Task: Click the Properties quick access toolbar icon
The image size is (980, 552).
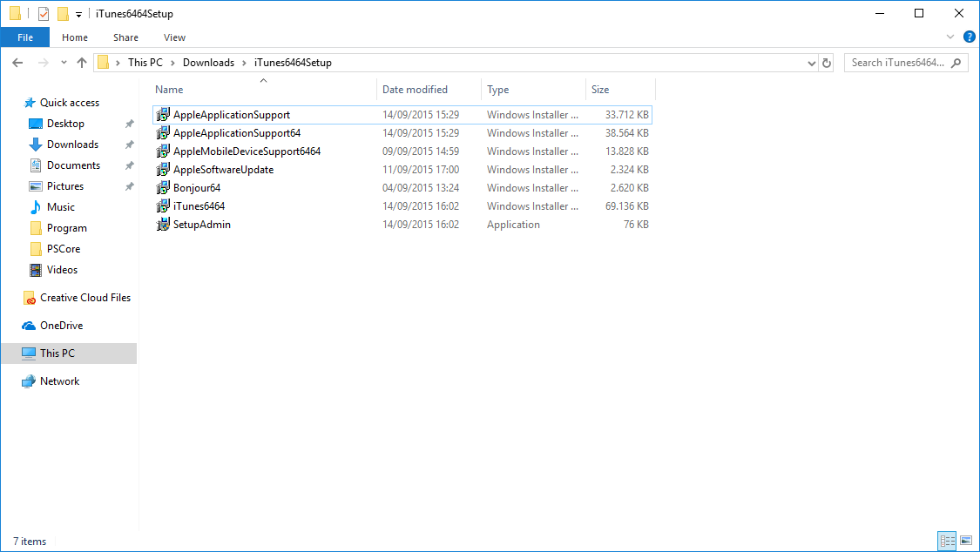Action: [x=44, y=13]
